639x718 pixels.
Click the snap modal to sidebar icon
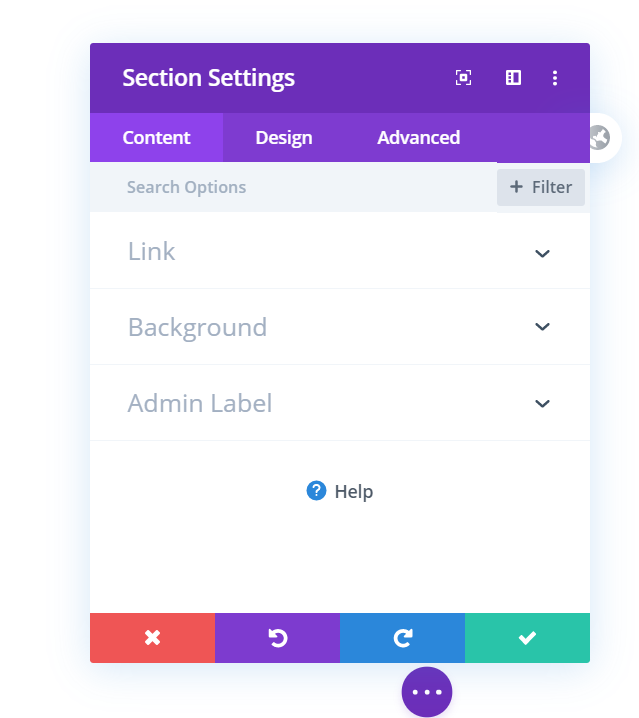[513, 78]
